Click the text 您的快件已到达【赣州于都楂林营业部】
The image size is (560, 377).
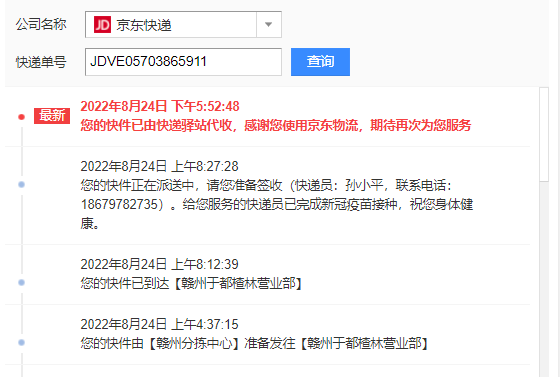click(x=192, y=284)
